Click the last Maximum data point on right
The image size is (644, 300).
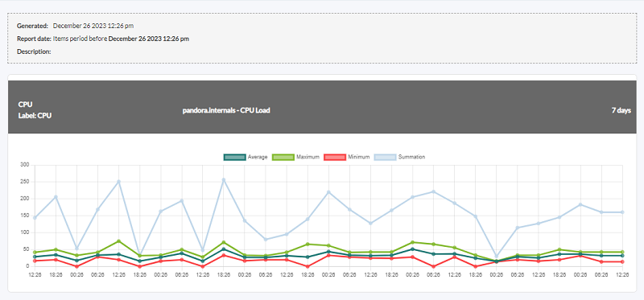[622, 252]
